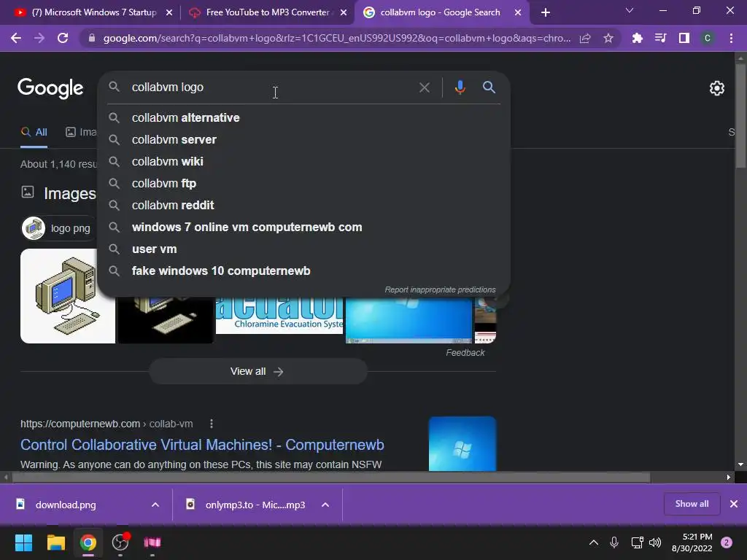
Task: Open Google quick settings gear
Action: pyautogui.click(x=717, y=88)
